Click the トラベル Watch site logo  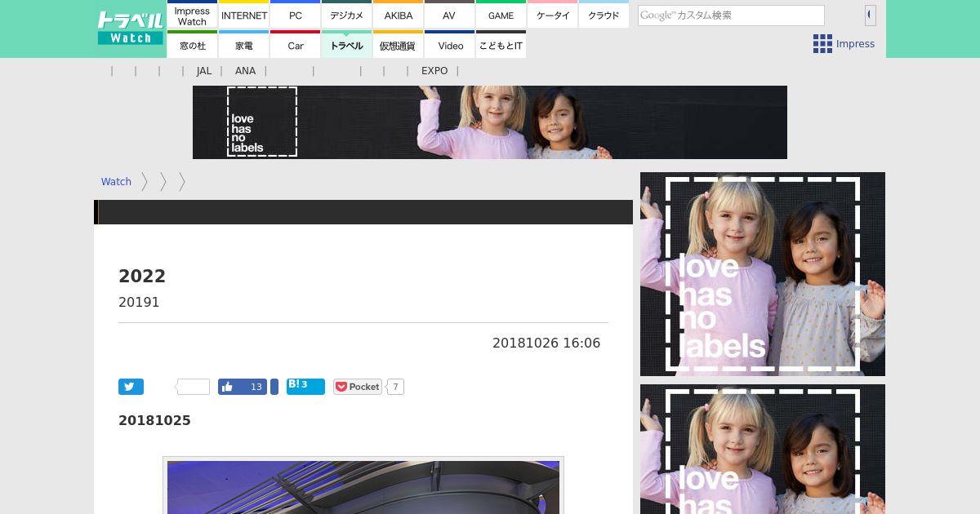point(131,28)
